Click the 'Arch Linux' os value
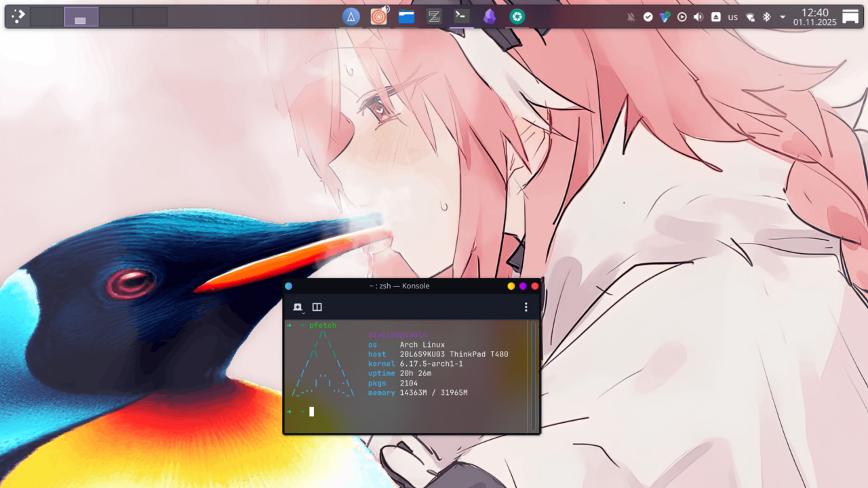Screen dimensions: 868x488 422,345
